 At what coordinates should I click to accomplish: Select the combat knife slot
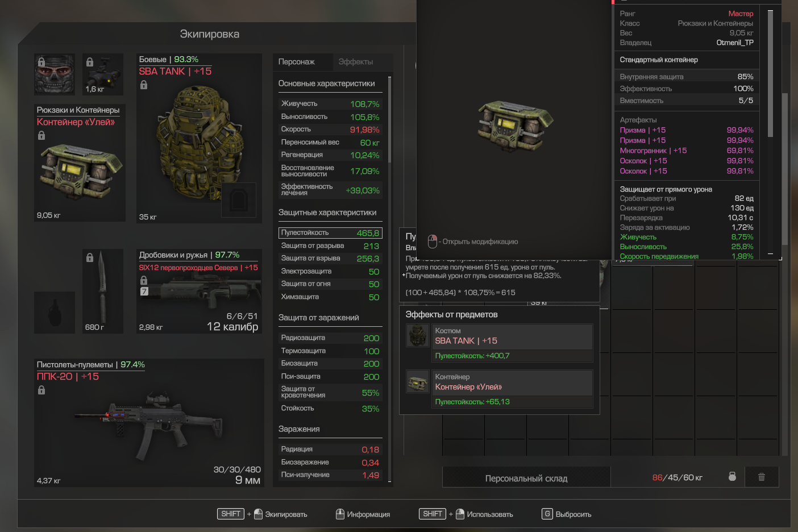coord(103,291)
